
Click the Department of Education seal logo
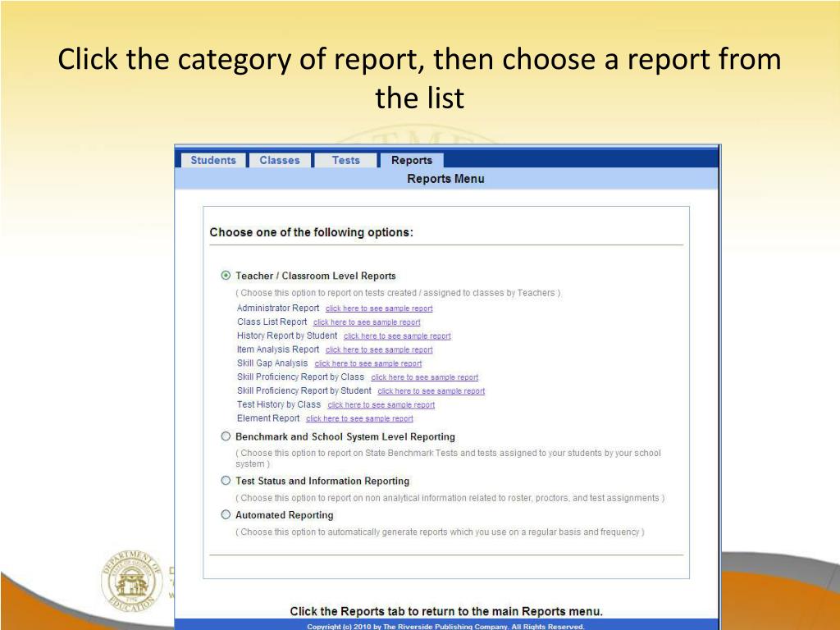[132, 582]
